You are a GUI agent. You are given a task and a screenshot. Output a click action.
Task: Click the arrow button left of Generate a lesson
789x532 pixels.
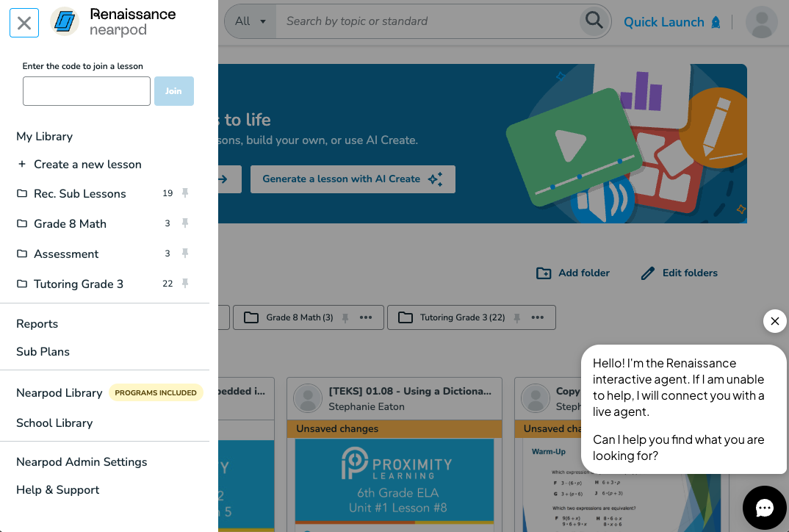click(229, 179)
